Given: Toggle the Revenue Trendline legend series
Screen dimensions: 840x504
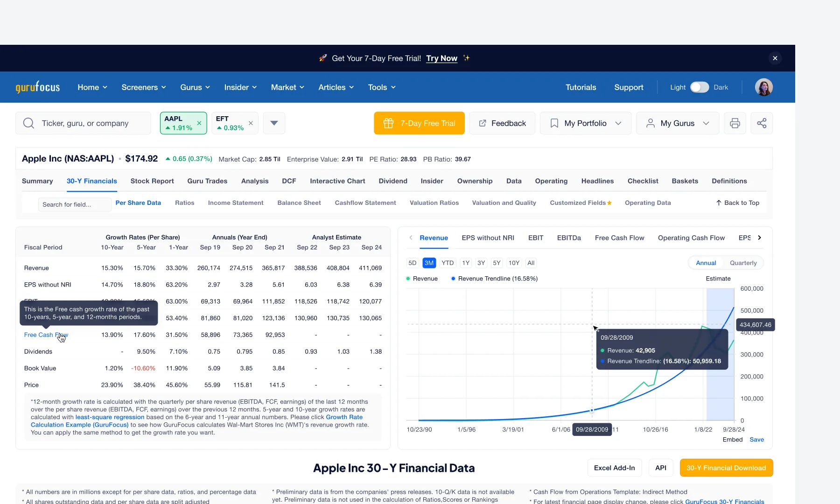Looking at the screenshot, I should point(494,279).
